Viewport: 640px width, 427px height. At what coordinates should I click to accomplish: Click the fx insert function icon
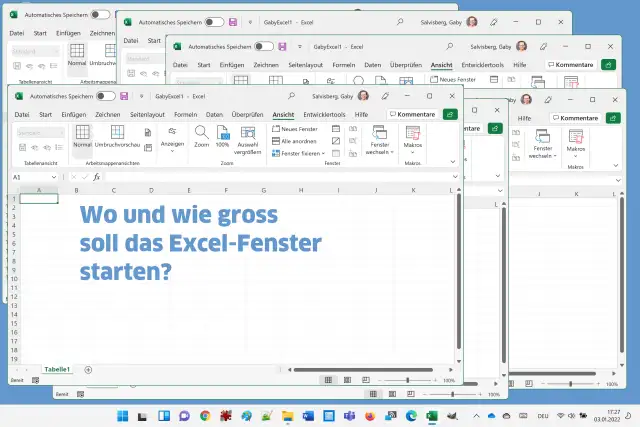(97, 177)
